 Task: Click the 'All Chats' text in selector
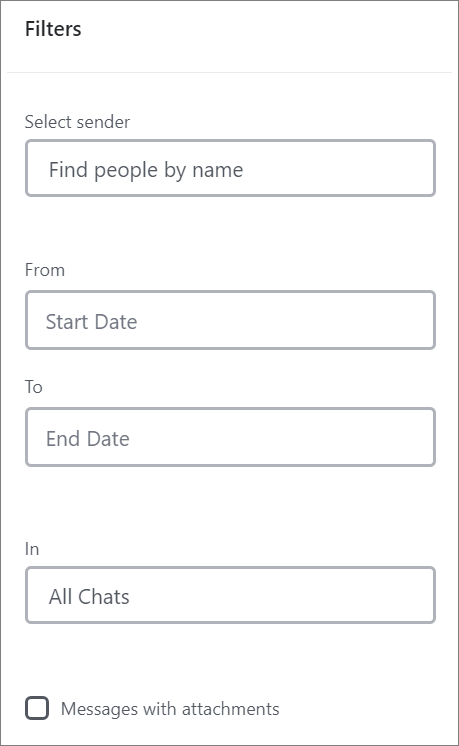tap(89, 597)
